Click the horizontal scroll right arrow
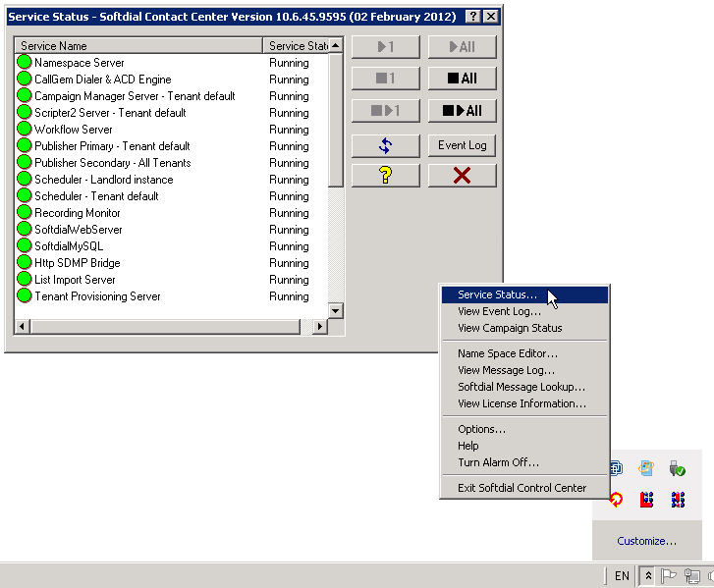 click(320, 326)
